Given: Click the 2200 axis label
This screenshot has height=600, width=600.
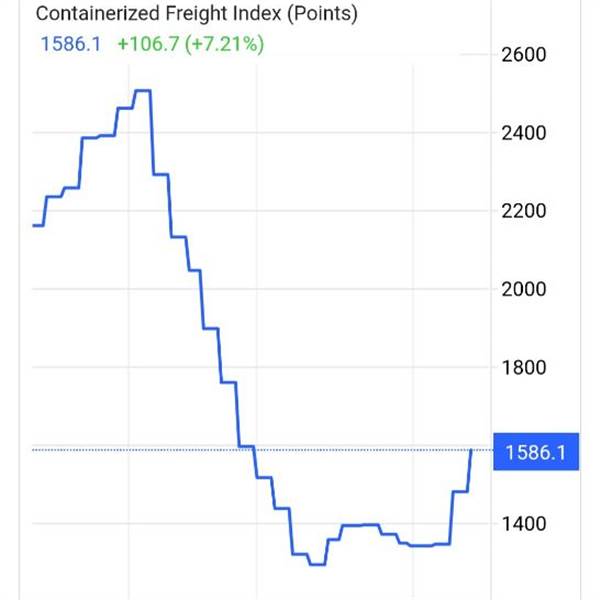Looking at the screenshot, I should point(523,211).
